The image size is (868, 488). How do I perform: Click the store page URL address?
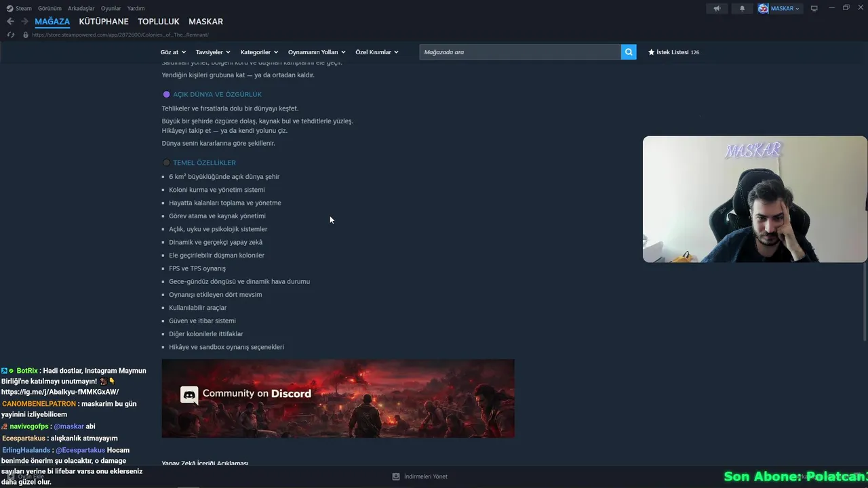pos(120,35)
